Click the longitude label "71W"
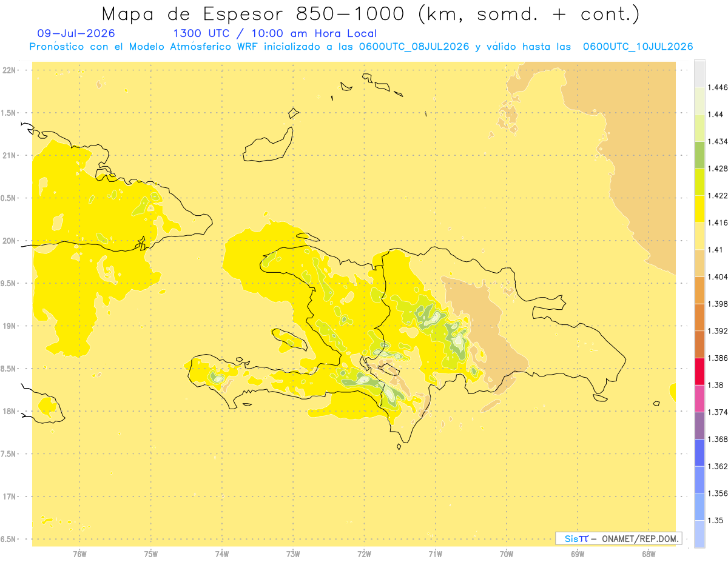Viewport: 728px width, 562px height. [x=435, y=554]
